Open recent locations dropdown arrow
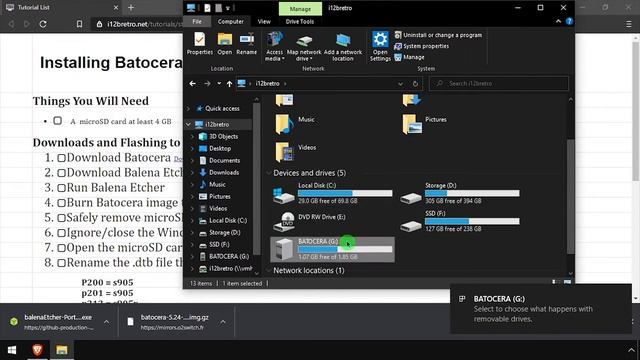 coord(219,84)
